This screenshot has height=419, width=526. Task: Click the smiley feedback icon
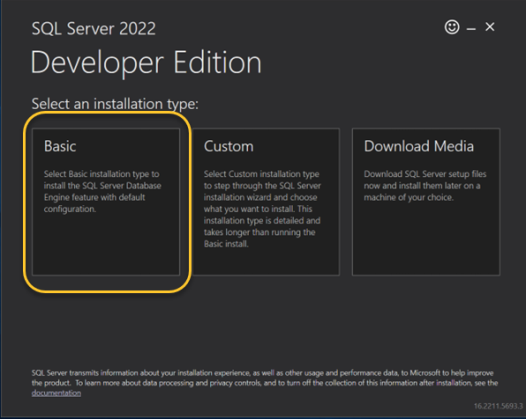(452, 27)
